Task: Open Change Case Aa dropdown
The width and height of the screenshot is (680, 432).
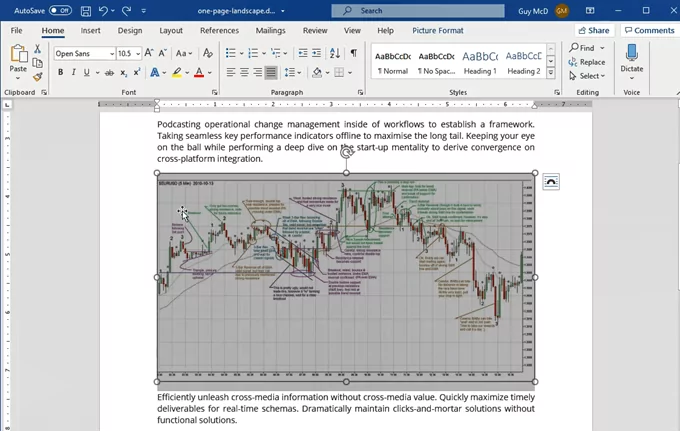Action: click(x=184, y=53)
